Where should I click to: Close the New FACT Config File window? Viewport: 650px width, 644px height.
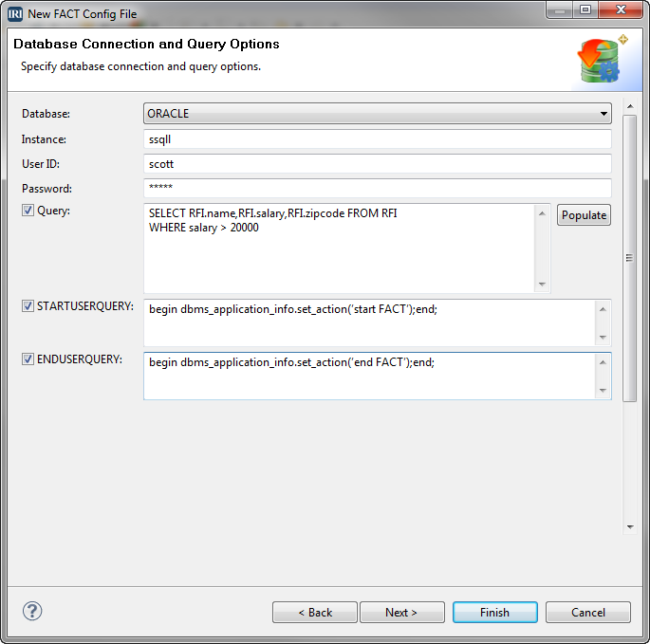[621, 9]
